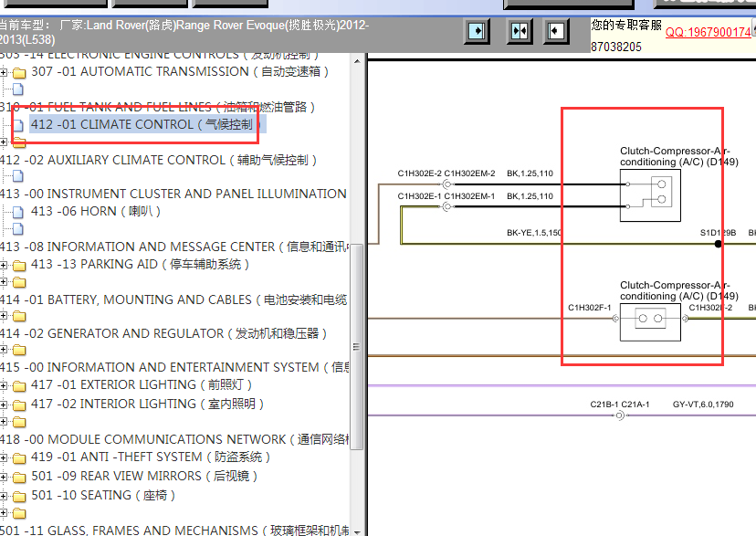
Task: Select 413-13 PARKING AID tree item
Action: pyautogui.click(x=140, y=264)
